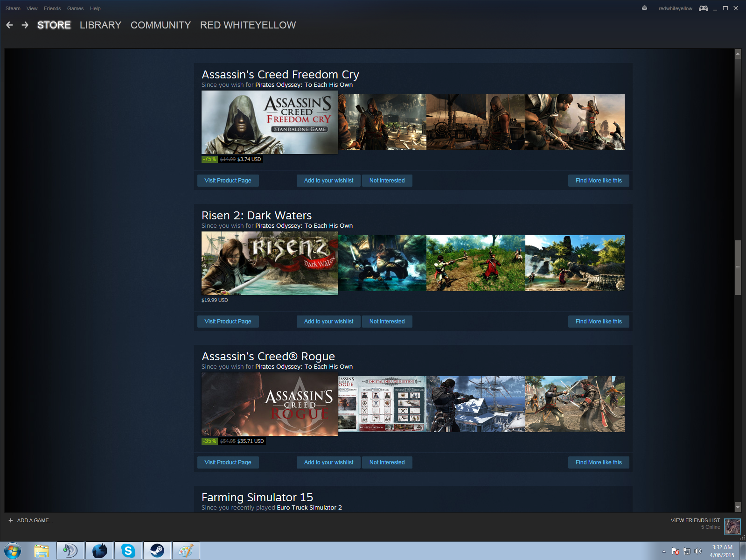The height and width of the screenshot is (560, 746).
Task: Go forward with the right arrow
Action: [25, 25]
